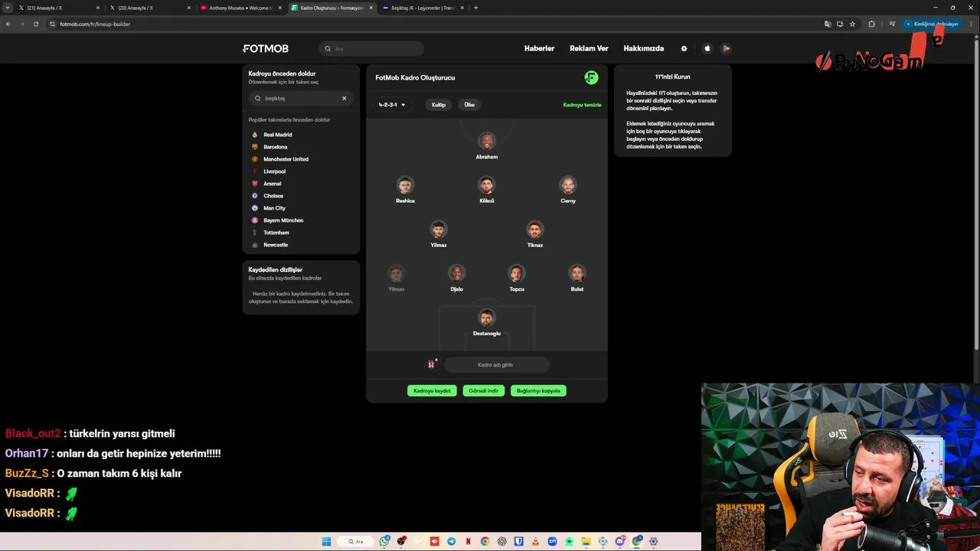Select Rashica player avatar
The height and width of the screenshot is (551, 980).
405,185
